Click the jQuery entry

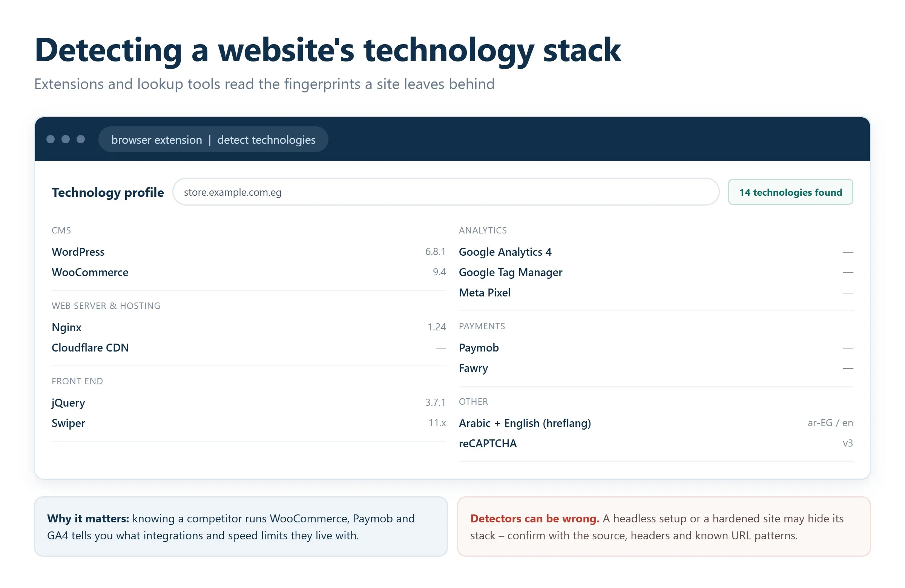point(248,402)
